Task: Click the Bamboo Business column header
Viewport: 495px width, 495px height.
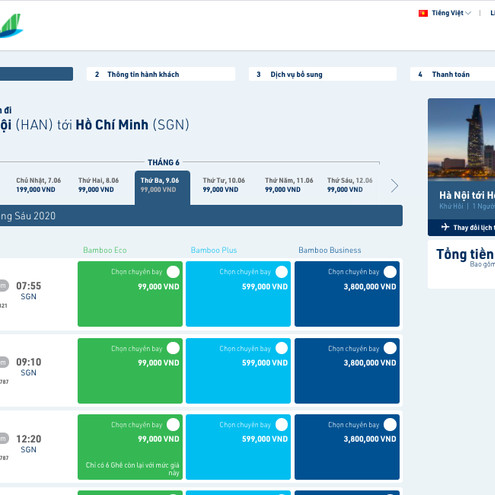Action: point(330,250)
